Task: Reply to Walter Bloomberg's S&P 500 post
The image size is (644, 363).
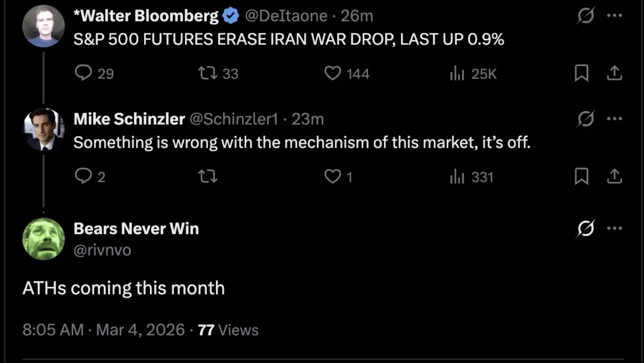Action: pos(83,73)
